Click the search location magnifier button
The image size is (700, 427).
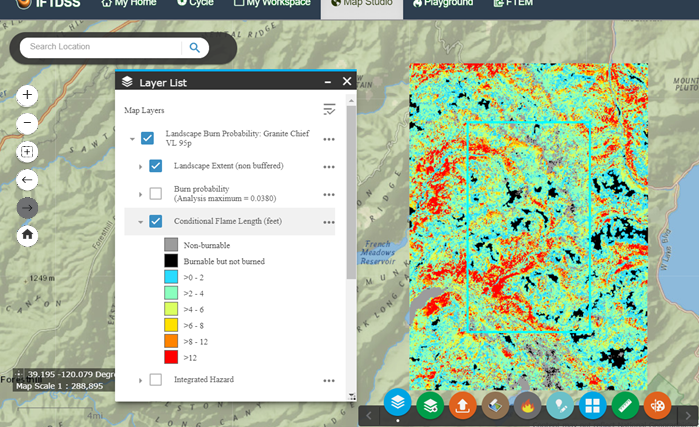[x=195, y=47]
